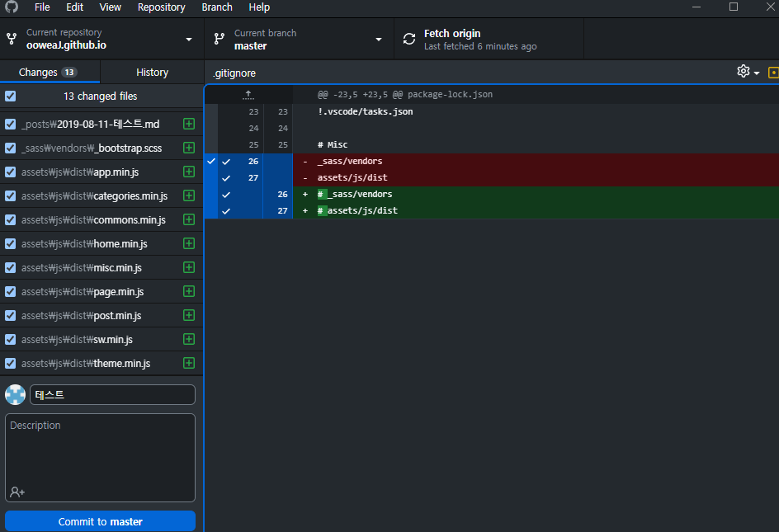Deselect deleted line 26 _sass/vendors in diff

(x=225, y=161)
